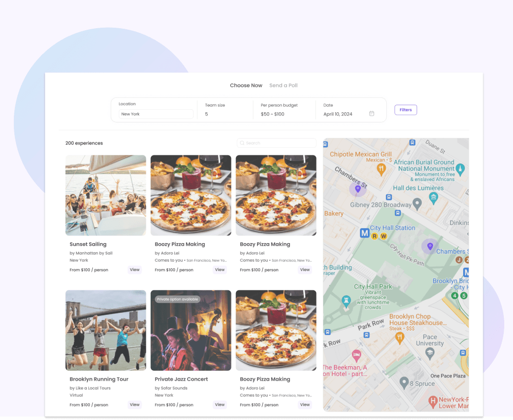Click the brown J train badge
Screen dimensions: 513x420
pos(459,259)
